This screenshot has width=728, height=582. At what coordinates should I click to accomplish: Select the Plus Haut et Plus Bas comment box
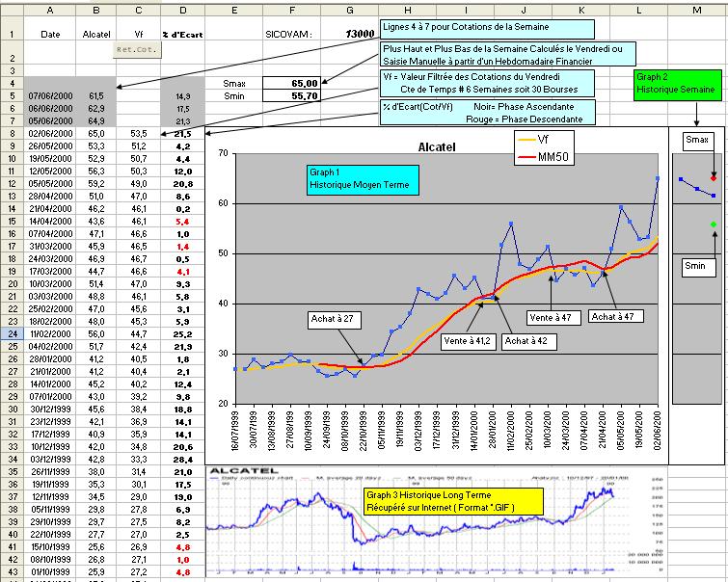tap(508, 55)
